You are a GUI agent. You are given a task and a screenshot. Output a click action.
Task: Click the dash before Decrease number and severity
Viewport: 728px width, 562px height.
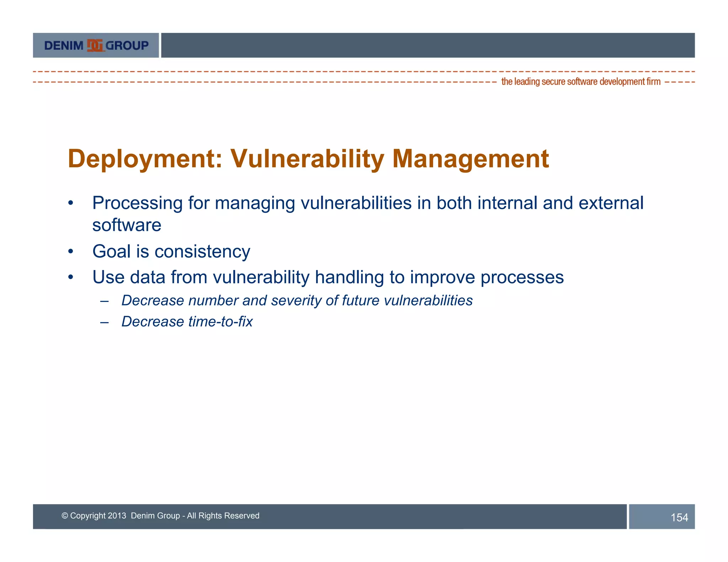coord(104,301)
